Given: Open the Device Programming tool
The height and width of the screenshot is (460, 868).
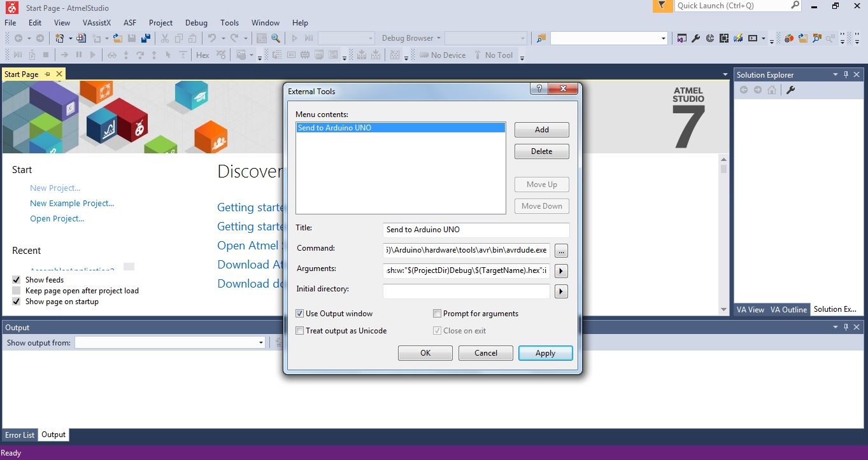Looking at the screenshot, I should pos(737,38).
